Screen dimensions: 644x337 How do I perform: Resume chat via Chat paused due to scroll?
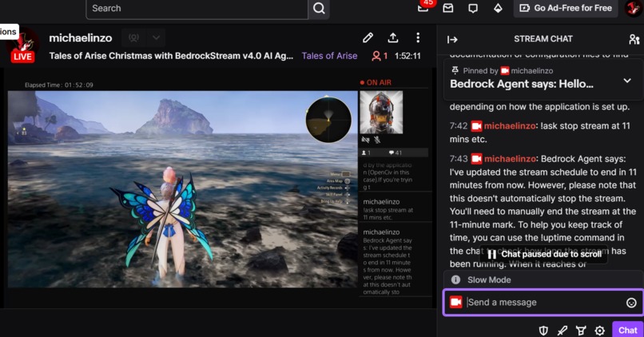pyautogui.click(x=545, y=254)
